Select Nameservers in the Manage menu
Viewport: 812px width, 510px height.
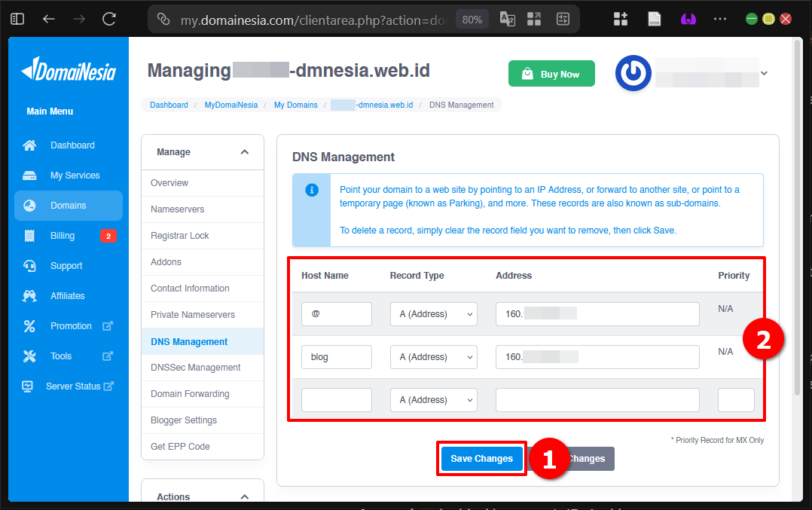(179, 209)
